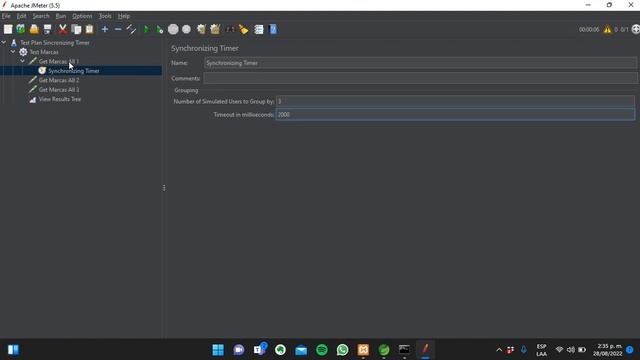640x360 pixels.
Task: Click the Timeout in milliseconds field
Action: coord(455,115)
